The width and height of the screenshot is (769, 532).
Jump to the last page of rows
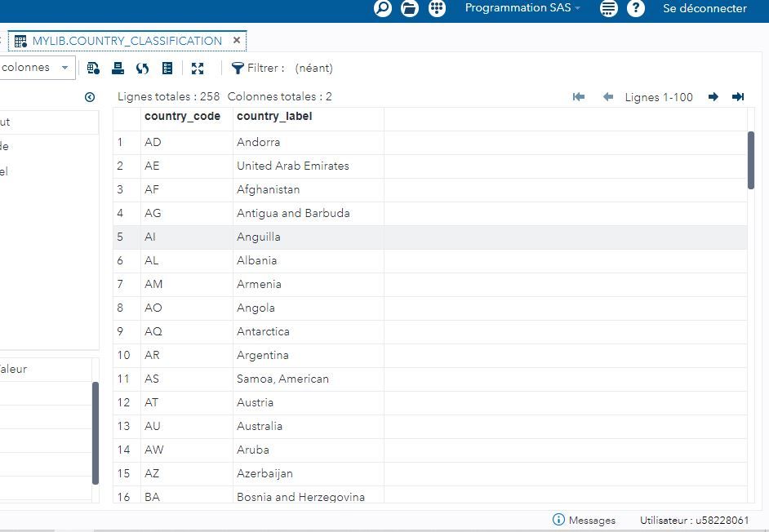point(737,97)
